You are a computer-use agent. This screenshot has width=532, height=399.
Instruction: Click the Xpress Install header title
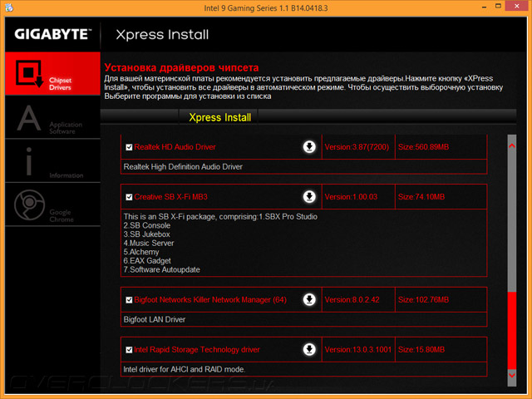click(162, 35)
